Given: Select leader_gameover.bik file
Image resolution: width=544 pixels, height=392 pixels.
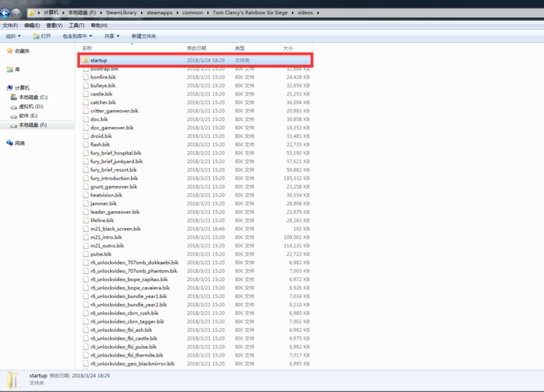Looking at the screenshot, I should [196, 212].
